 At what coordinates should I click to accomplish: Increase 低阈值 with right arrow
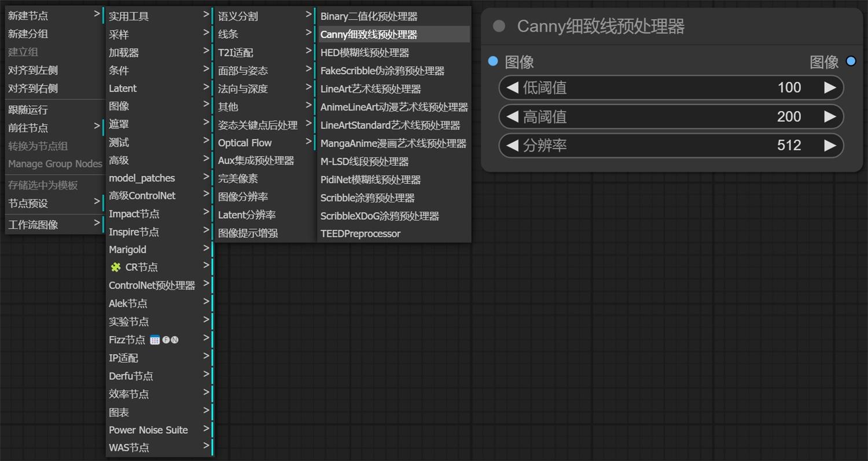coord(830,88)
